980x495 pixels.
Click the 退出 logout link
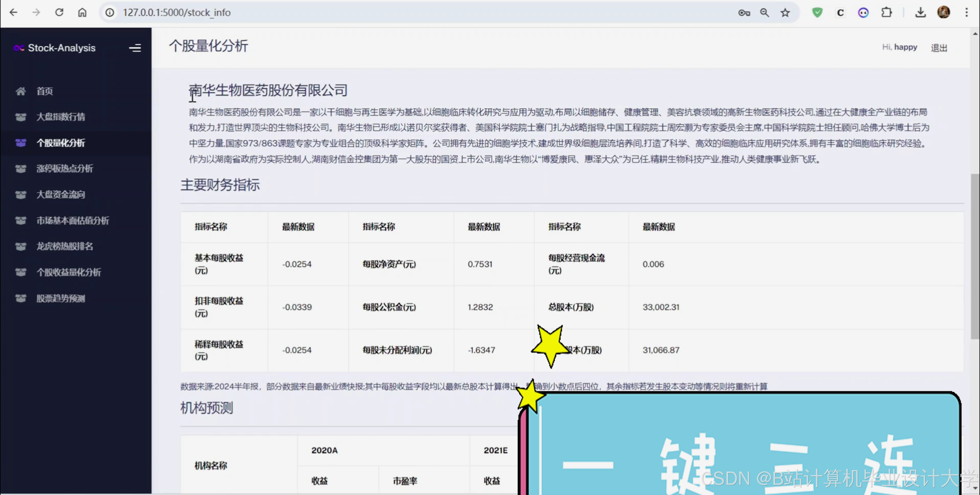938,48
